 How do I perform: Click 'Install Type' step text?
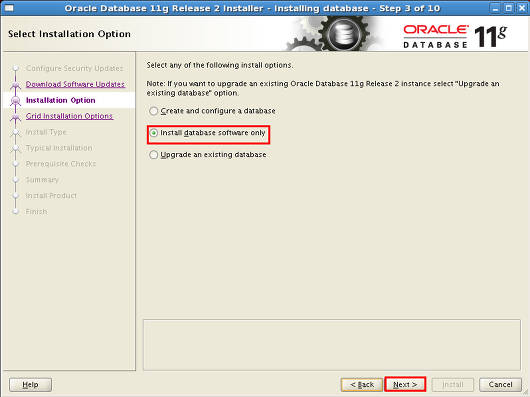tap(46, 132)
